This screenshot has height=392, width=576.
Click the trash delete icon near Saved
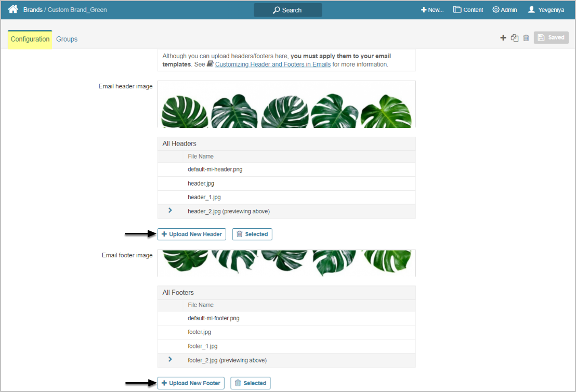tap(526, 37)
